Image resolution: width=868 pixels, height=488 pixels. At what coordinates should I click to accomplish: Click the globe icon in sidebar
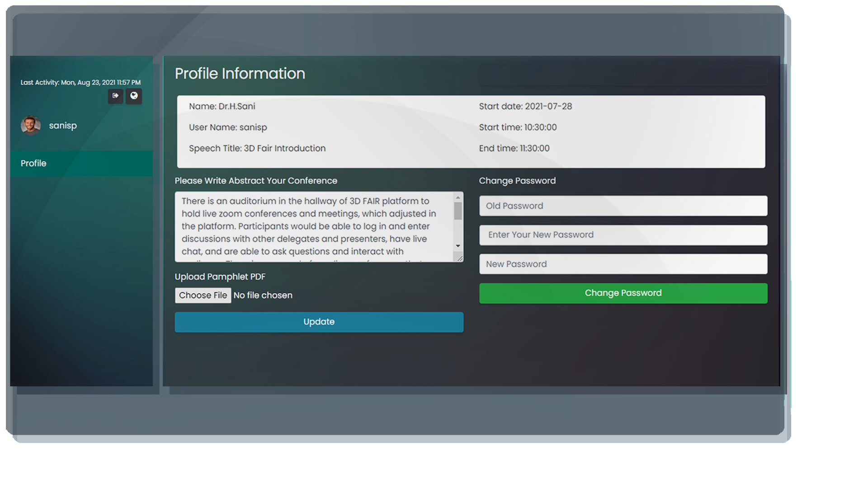(x=134, y=96)
